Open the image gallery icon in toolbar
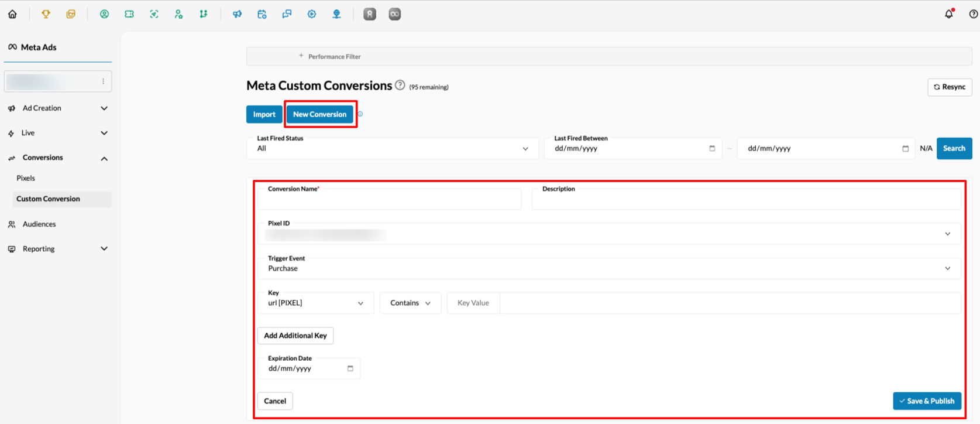Viewport: 980px width, 424px height. click(x=71, y=14)
